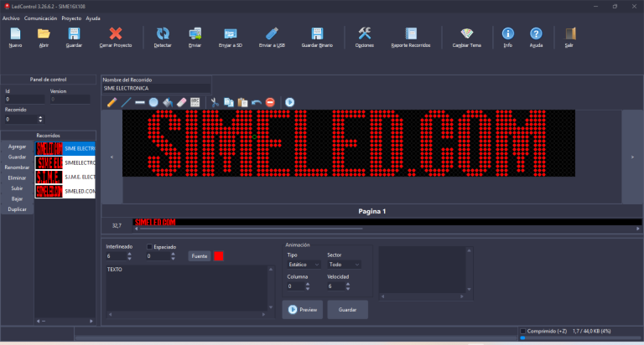Viewport: 644px width, 345px height.
Task: Open the Ayuda question mark icon
Action: [x=536, y=33]
